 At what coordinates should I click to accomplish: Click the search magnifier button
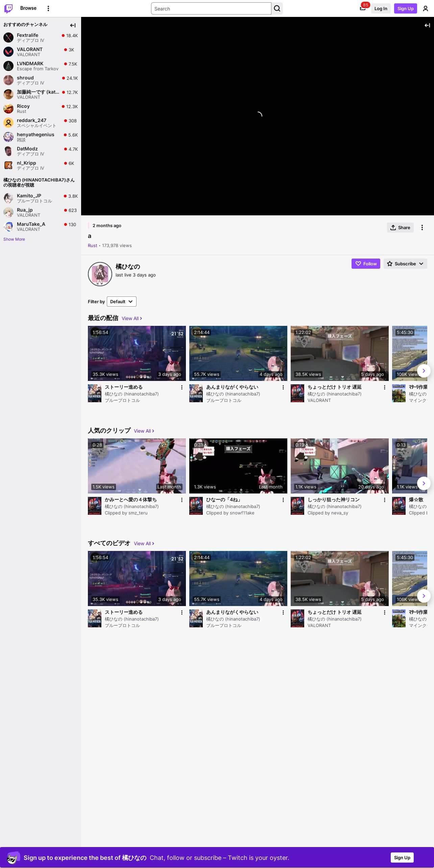point(277,8)
